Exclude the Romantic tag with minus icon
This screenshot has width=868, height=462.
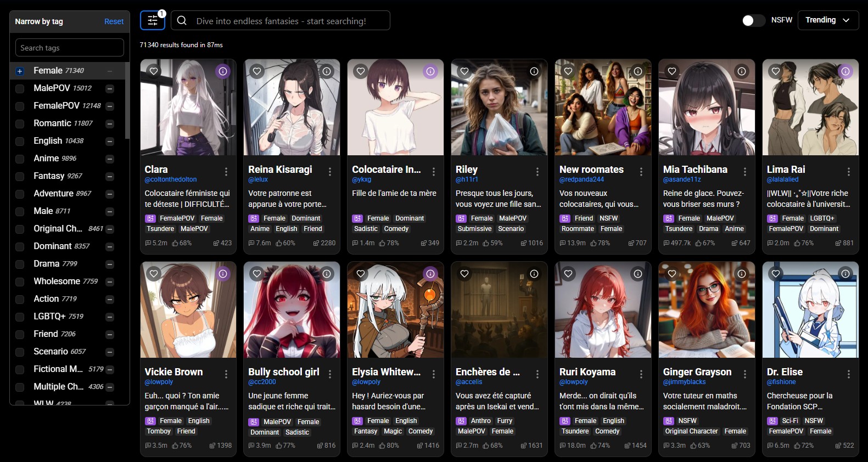click(x=110, y=123)
